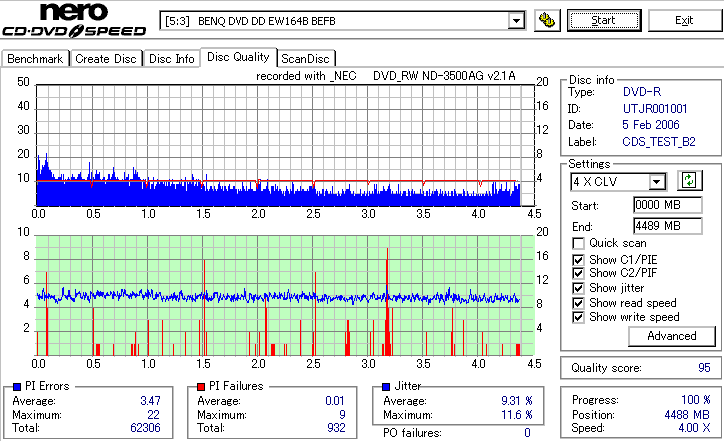
Task: Click the Start button
Action: (604, 20)
